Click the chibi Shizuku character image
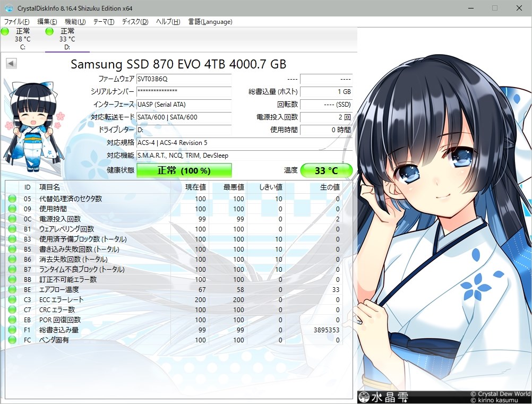The image size is (532, 404). pos(34,127)
